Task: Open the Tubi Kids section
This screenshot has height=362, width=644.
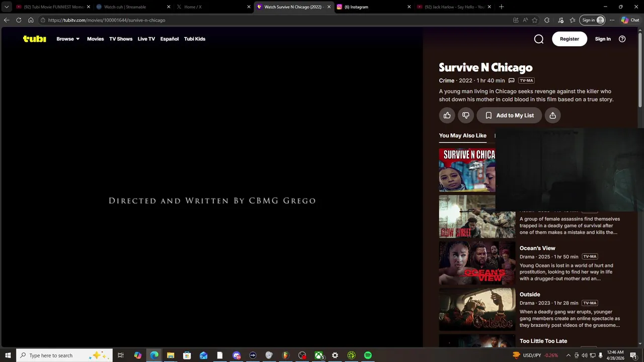Action: (195, 39)
